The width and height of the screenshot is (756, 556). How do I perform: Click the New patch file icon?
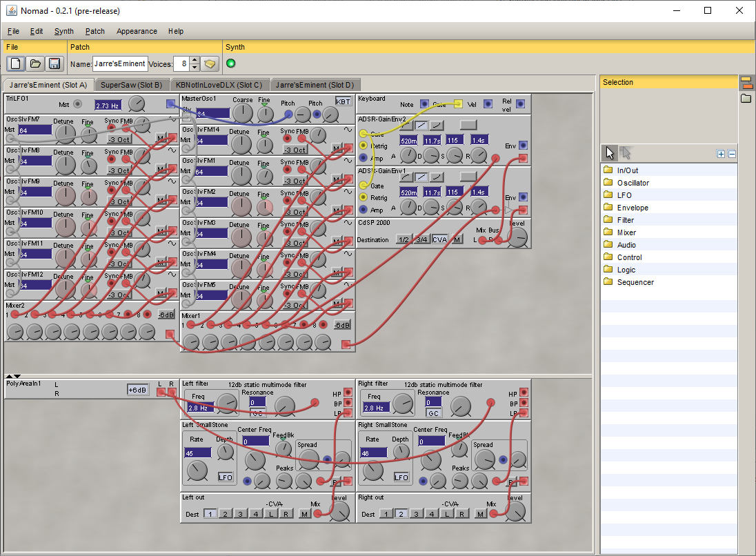point(17,64)
